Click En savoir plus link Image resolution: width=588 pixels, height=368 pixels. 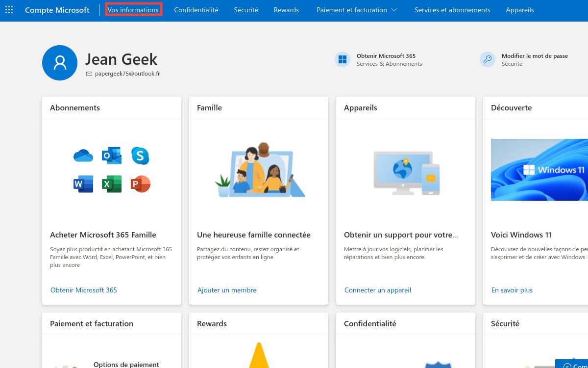point(512,290)
